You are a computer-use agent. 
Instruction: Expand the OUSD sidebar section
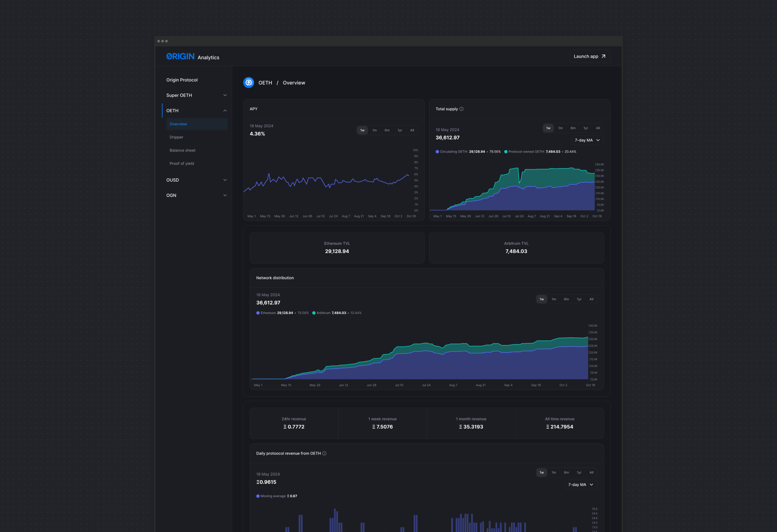225,180
